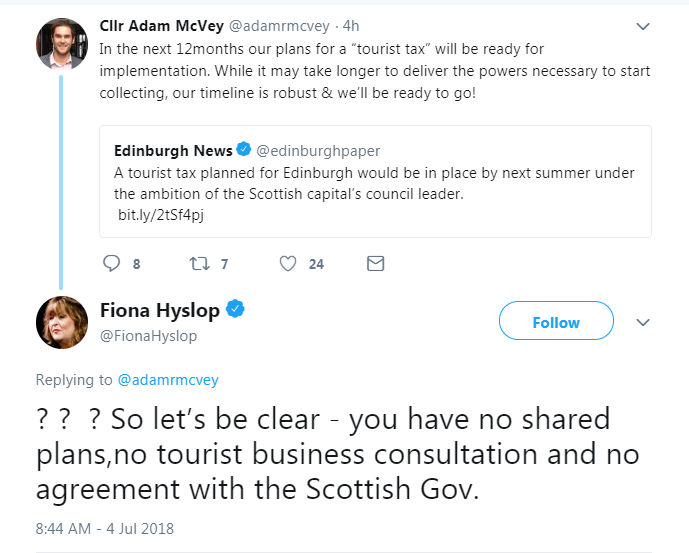Click the Edinburgh News account name
Viewport: 689px width, 553px height.
[173, 150]
